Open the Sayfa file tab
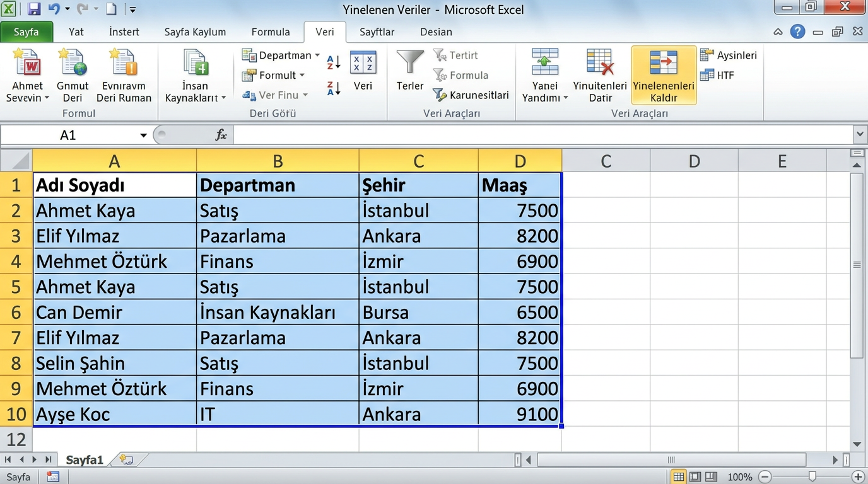The height and width of the screenshot is (484, 868). click(x=26, y=32)
